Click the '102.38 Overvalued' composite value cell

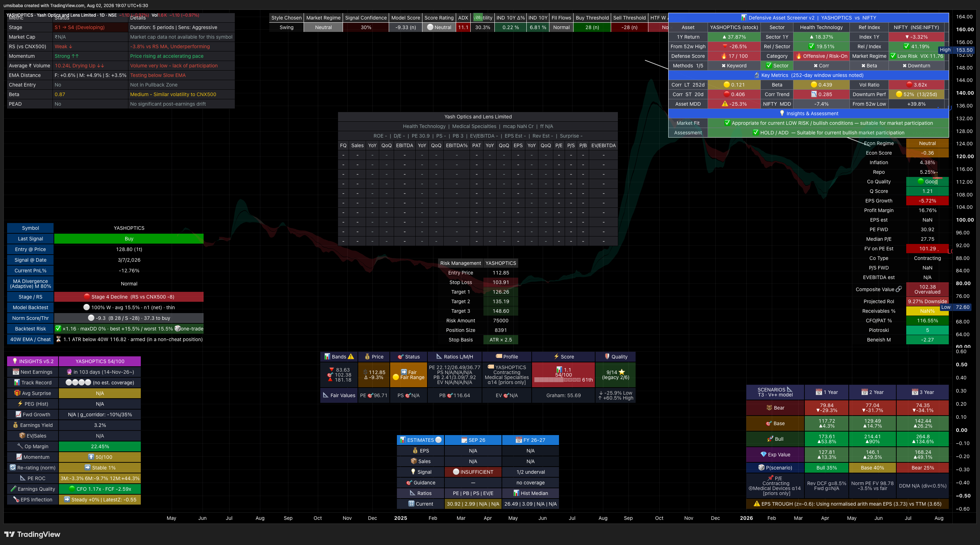(928, 289)
